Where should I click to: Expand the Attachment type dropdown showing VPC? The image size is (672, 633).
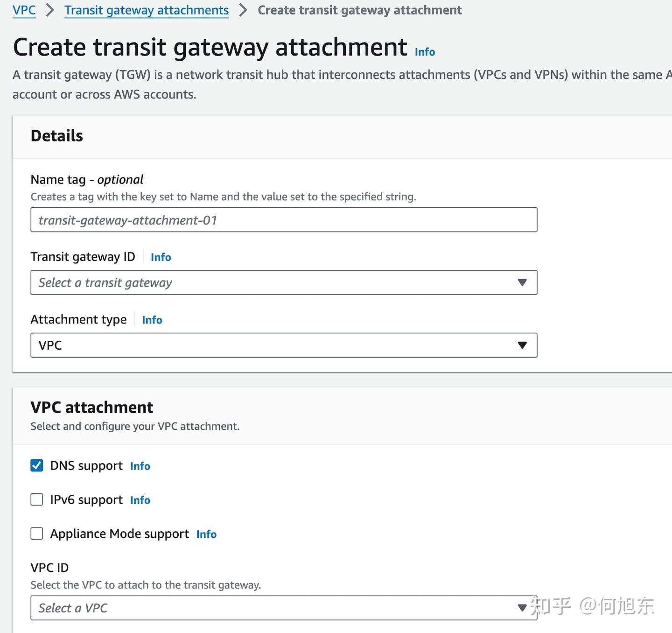[283, 345]
